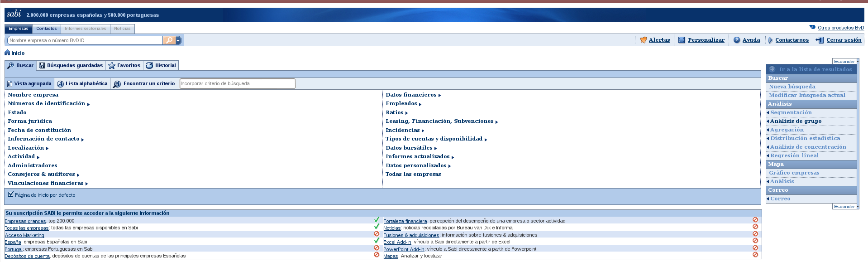868x262 pixels.
Task: Click the Incorporar criterio de búsqueda field
Action: pos(238,83)
